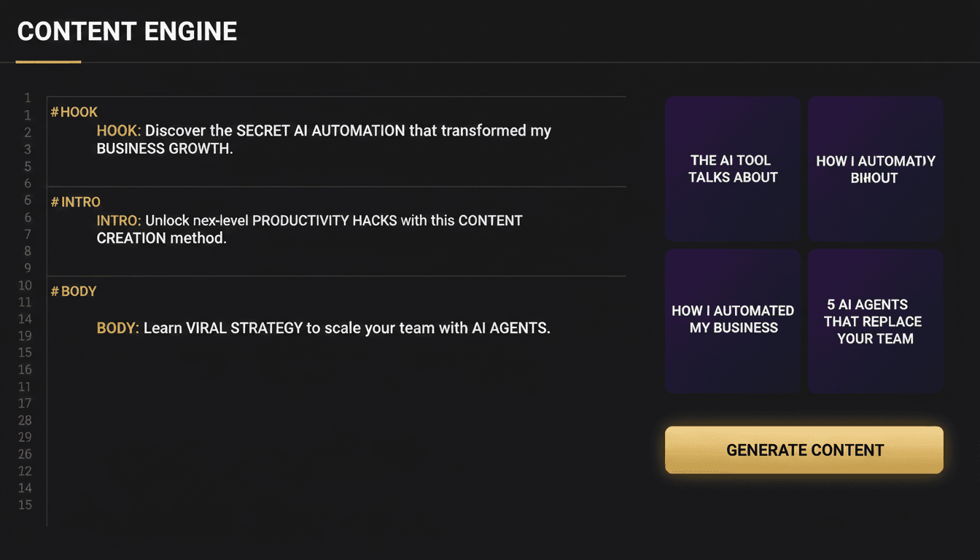Select the 'HOW I AUTOMATED MY BUSINESS' thumbnail
Image resolution: width=980 pixels, height=560 pixels.
coord(732,319)
